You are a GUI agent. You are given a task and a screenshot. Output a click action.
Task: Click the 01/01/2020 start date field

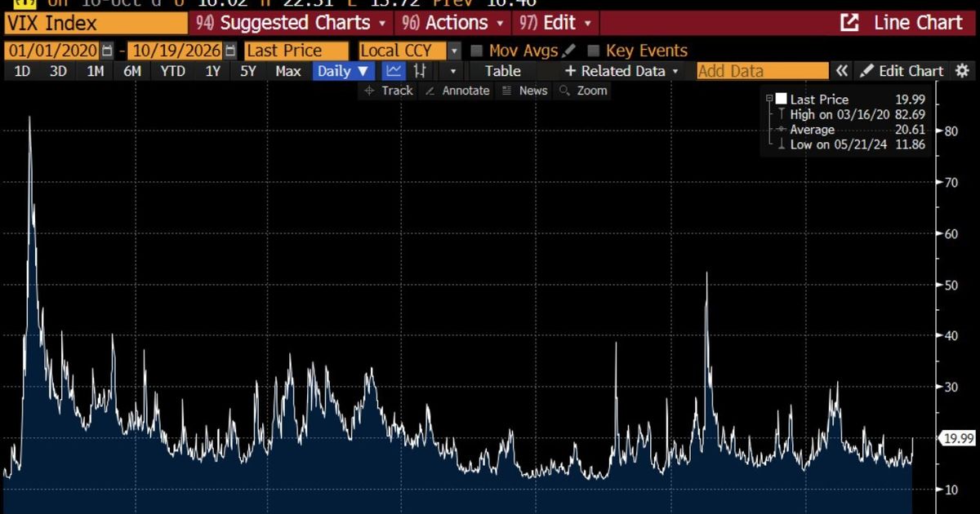pos(51,51)
